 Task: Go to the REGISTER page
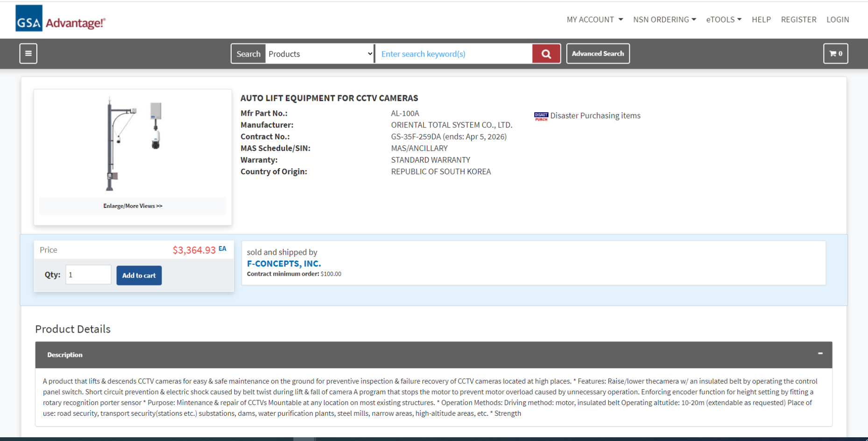(798, 20)
